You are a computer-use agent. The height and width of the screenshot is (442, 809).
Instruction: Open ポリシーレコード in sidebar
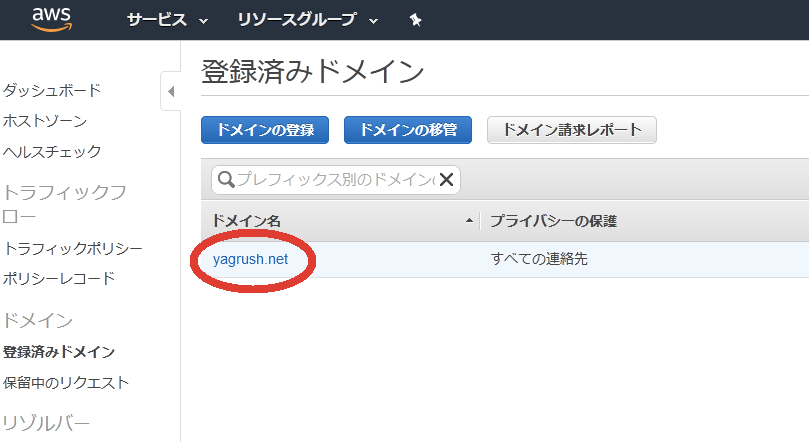tap(59, 279)
